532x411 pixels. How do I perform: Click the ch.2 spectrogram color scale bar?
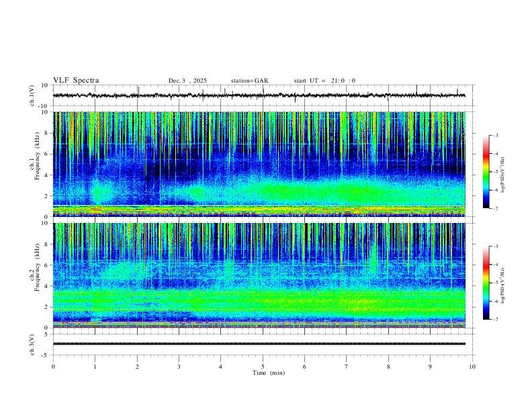tap(486, 283)
